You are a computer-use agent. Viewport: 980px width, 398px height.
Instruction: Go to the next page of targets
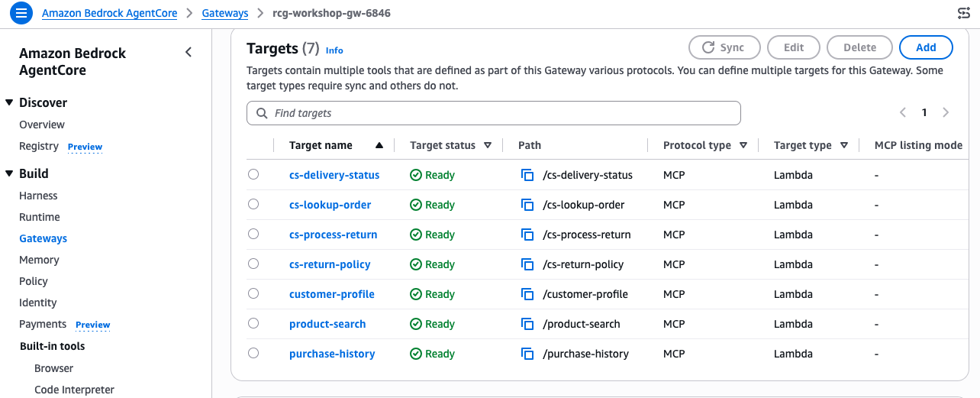pyautogui.click(x=946, y=112)
